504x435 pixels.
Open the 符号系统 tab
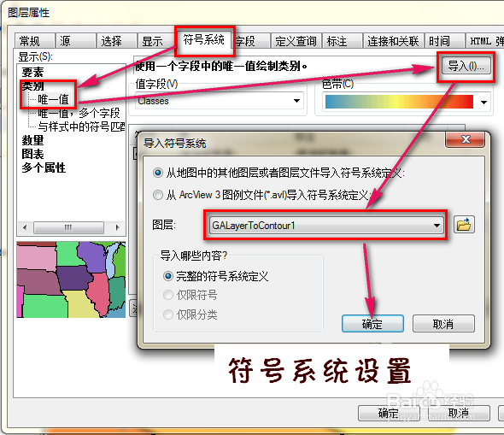(204, 40)
